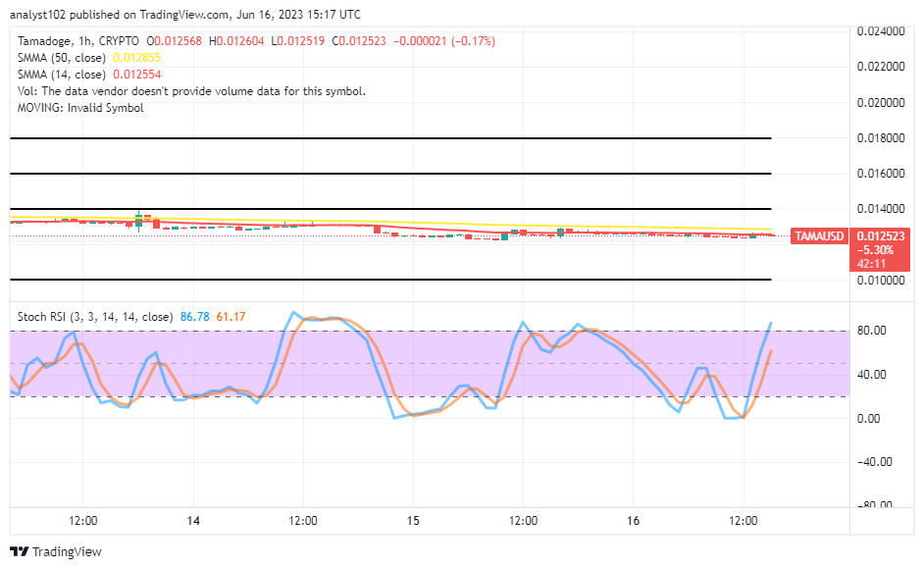Click the 40.00 Stoch RSI axis label
Screen dimensions: 924x569
tap(872, 375)
